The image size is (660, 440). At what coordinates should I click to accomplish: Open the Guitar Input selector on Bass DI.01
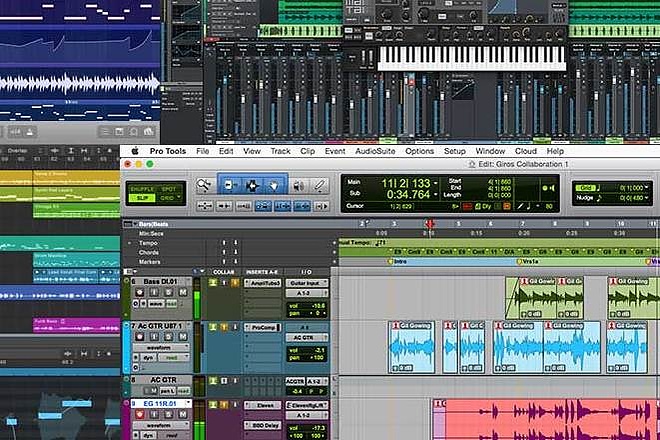[307, 283]
